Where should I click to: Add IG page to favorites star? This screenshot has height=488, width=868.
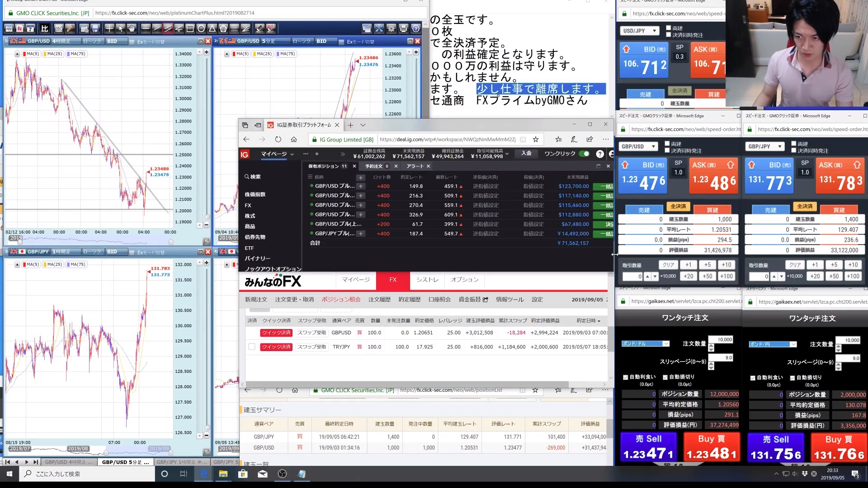536,139
